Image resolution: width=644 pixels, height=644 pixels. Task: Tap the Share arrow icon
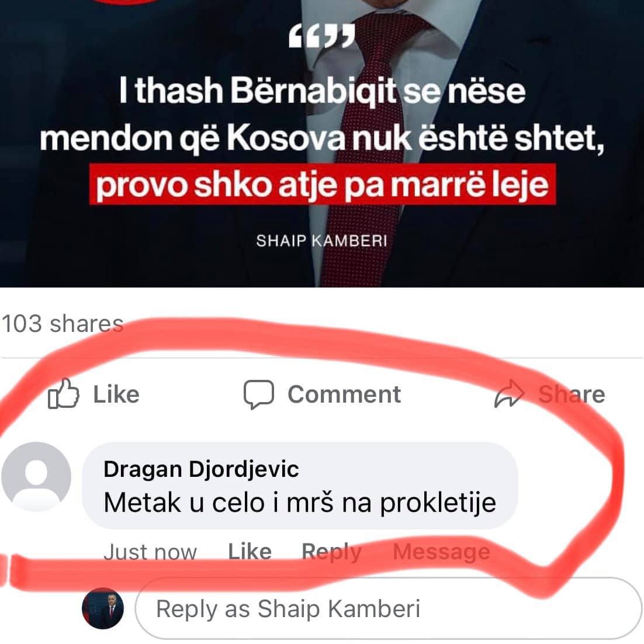pyautogui.click(x=509, y=394)
